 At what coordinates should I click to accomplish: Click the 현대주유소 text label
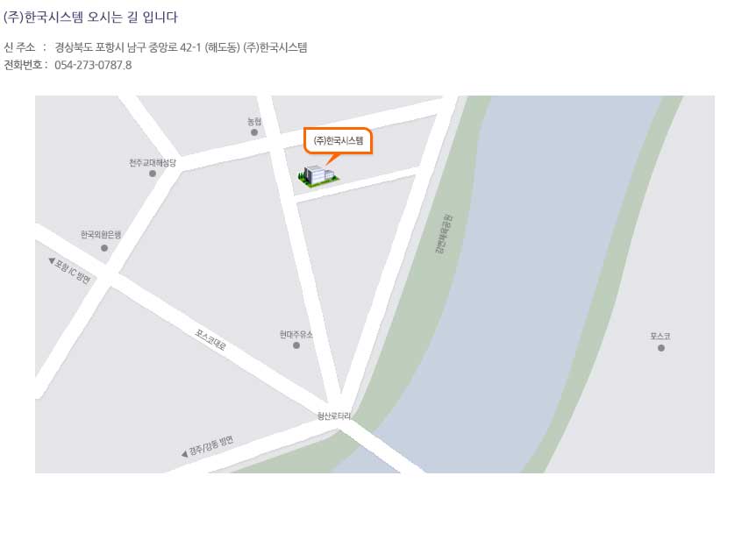[x=296, y=334]
